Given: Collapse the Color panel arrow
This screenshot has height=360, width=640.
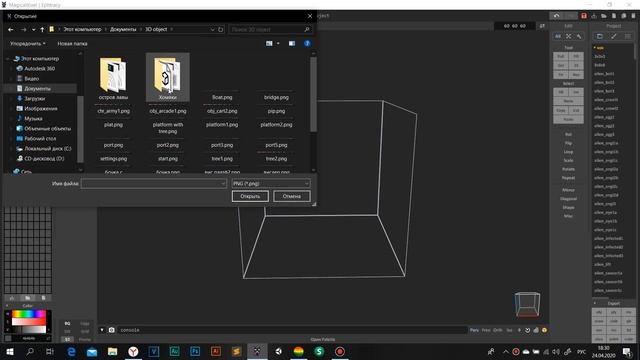Looking at the screenshot, I should point(7,306).
